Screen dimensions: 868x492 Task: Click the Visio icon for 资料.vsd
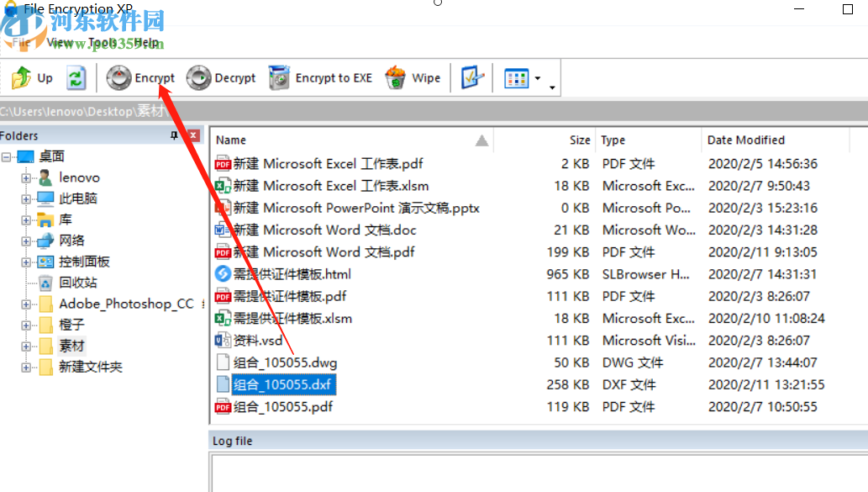(223, 340)
